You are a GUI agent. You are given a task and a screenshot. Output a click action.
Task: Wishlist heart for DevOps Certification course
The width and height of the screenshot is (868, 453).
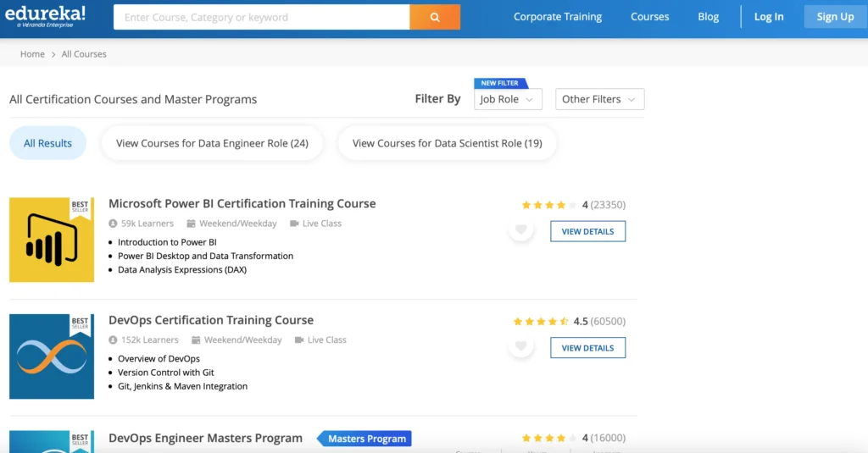pyautogui.click(x=521, y=345)
